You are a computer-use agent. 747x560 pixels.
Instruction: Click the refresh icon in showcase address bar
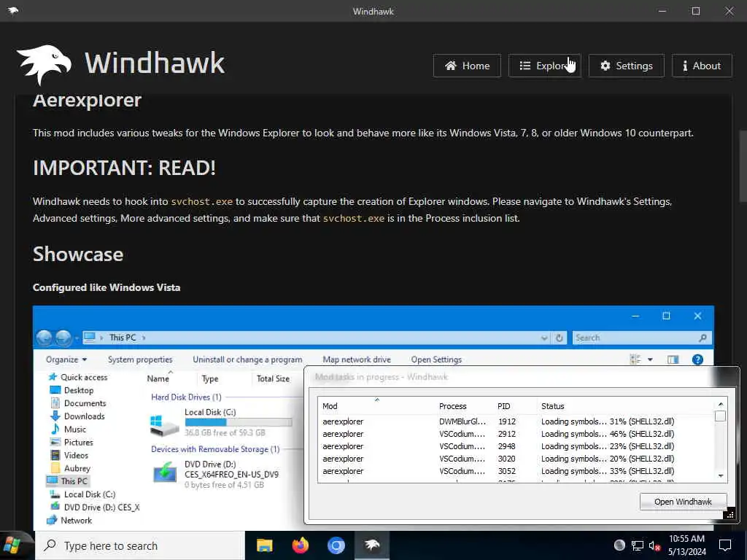click(x=560, y=338)
